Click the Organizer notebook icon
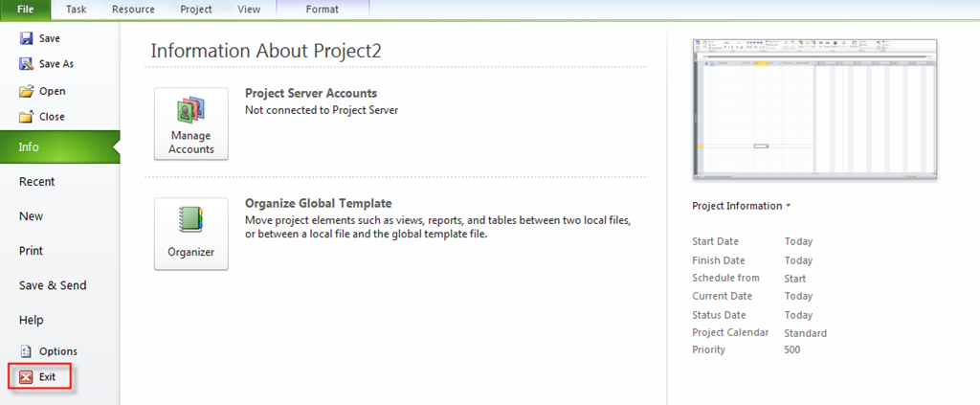The image size is (980, 405). [191, 220]
